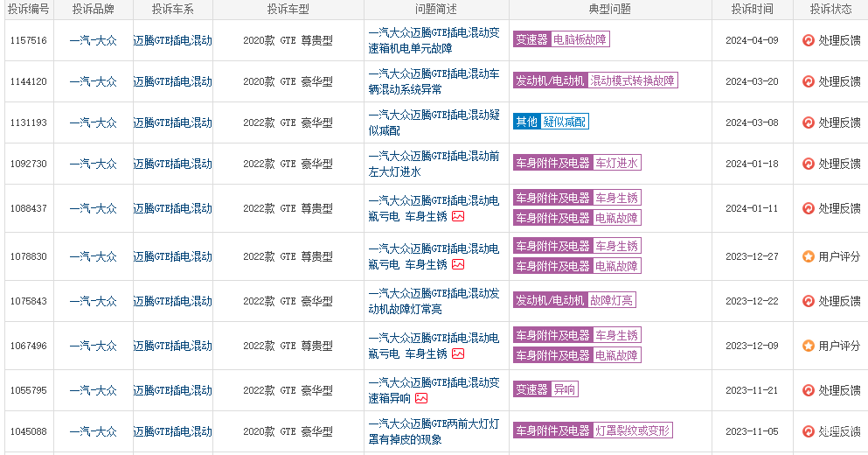
Task: Click orange star 用户评分 icon dated 2023-12-27
Action: tap(809, 256)
